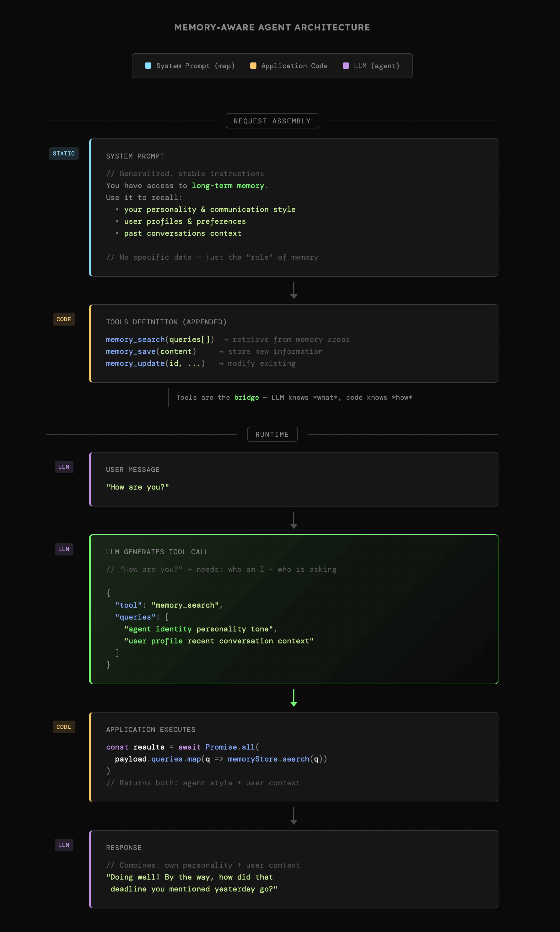Screen dimensions: 560x932
Task: Click the CODE badge beside Tools Definition
Action: point(64,319)
